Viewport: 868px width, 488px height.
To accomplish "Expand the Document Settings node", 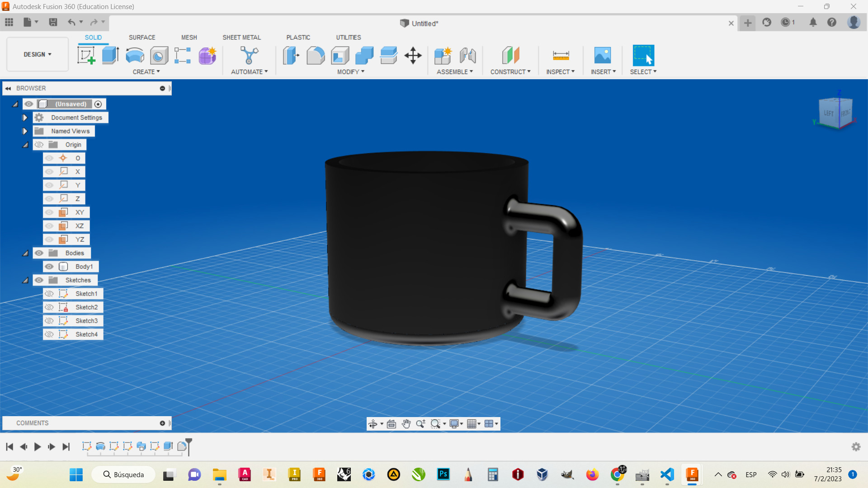I will 25,117.
